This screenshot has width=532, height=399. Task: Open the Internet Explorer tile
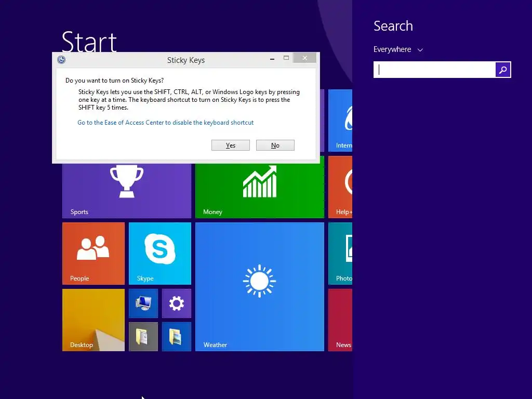pyautogui.click(x=340, y=121)
